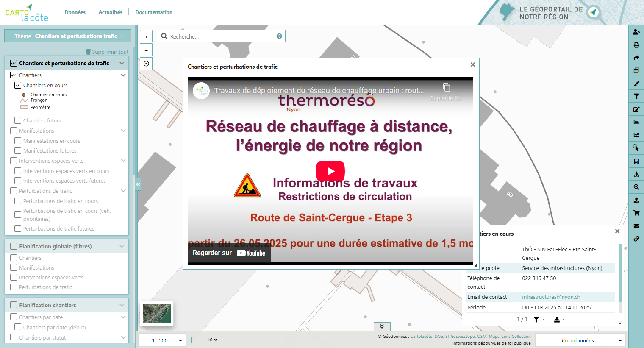This screenshot has width=644, height=348.
Task: Check Planification globale (filtres) group
Action: pos(14,246)
